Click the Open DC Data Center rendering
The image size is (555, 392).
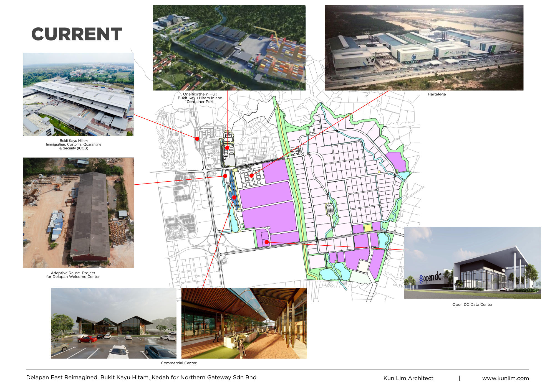coord(472,263)
